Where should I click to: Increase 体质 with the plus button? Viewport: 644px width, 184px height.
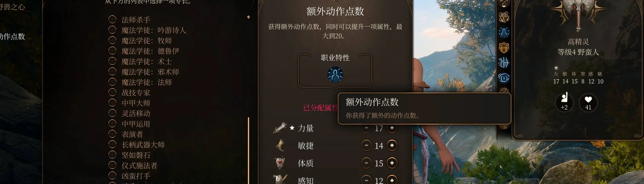[x=392, y=163]
